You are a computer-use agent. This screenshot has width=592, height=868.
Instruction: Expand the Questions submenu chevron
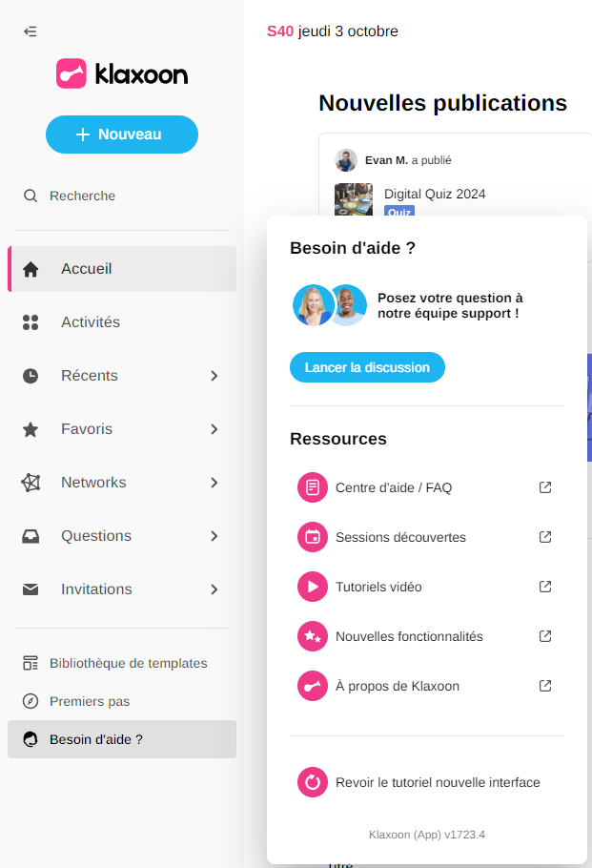click(x=214, y=536)
